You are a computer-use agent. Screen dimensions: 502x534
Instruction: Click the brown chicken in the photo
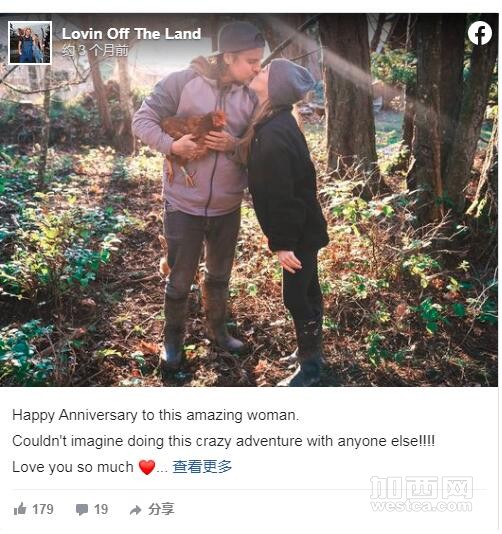pyautogui.click(x=192, y=141)
